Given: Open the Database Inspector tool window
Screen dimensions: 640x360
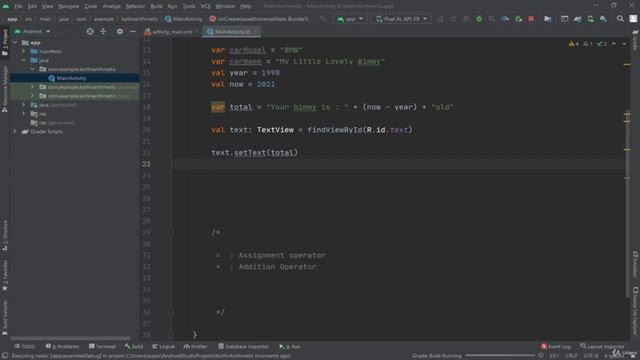Looking at the screenshot, I should [243, 346].
